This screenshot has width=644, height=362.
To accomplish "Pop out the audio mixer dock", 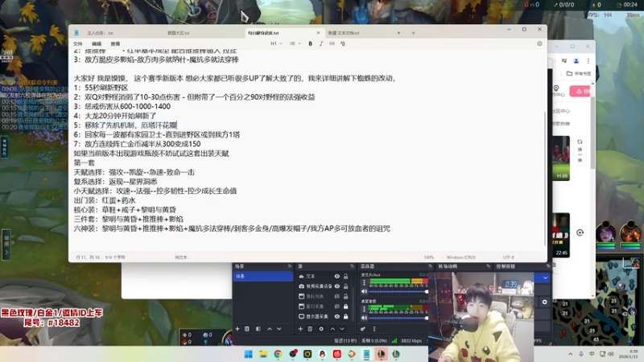I will point(430,266).
